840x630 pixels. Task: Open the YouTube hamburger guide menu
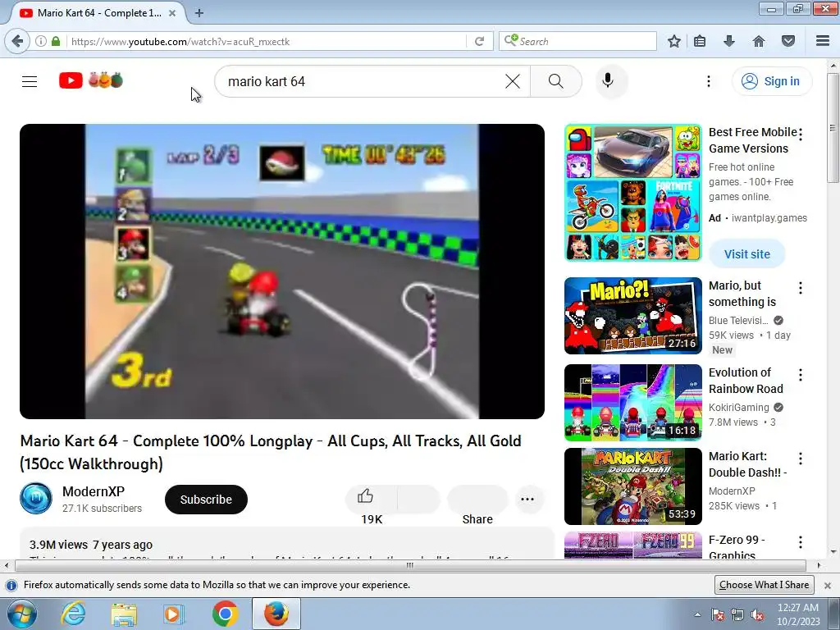[30, 81]
